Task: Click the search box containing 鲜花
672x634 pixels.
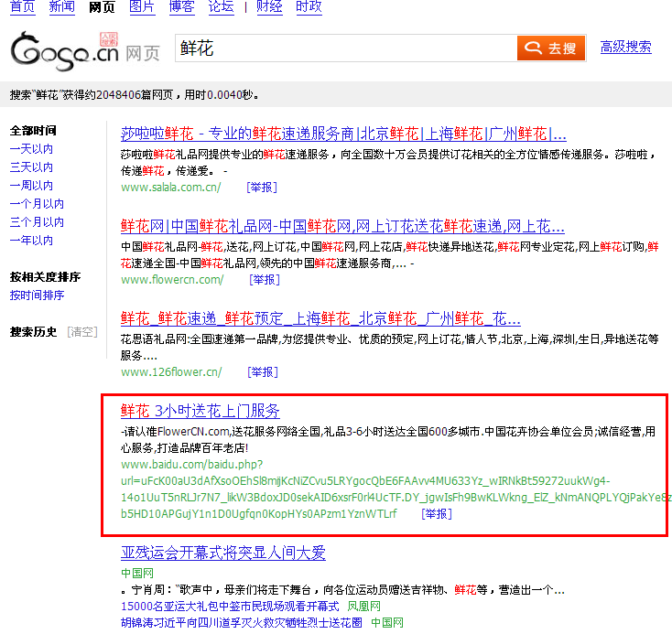Action: (x=343, y=48)
